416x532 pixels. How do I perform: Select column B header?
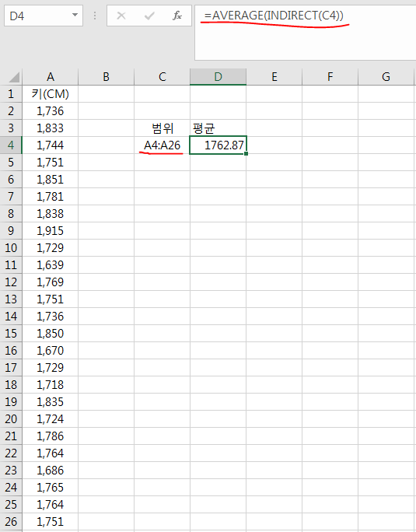point(107,77)
